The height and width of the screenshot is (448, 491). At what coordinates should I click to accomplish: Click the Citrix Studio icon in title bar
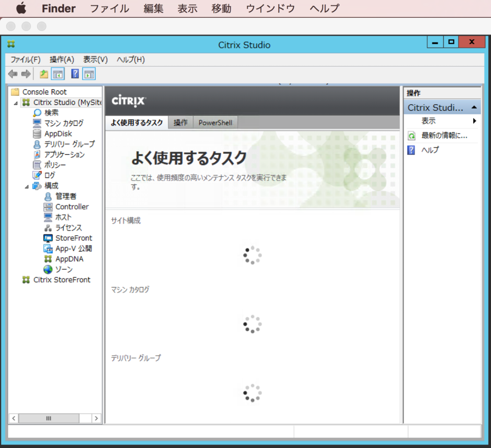pyautogui.click(x=12, y=44)
